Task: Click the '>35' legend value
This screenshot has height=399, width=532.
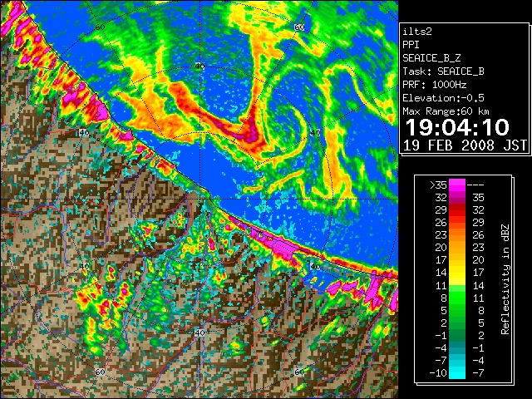Action: tap(438, 185)
